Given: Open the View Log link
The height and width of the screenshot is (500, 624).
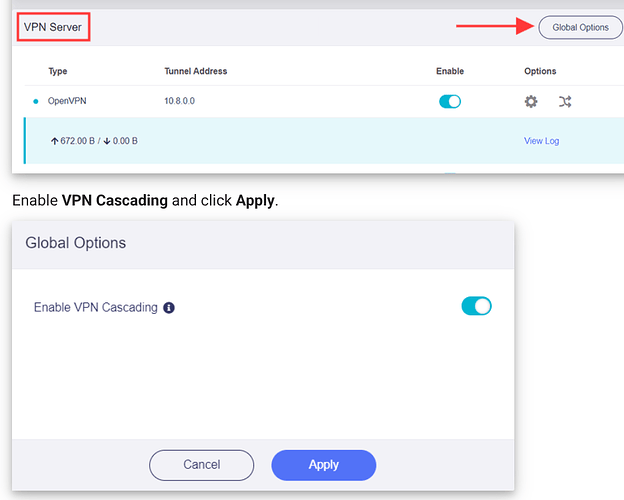Looking at the screenshot, I should point(541,141).
